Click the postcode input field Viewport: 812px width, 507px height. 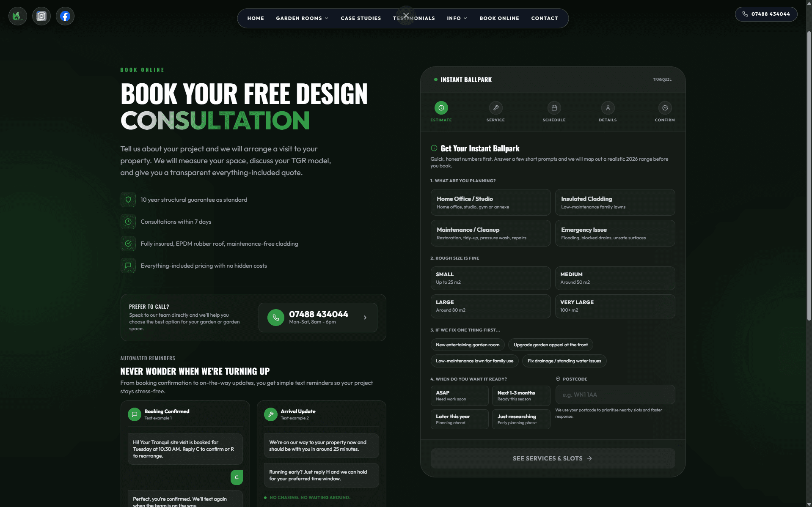coord(615,395)
